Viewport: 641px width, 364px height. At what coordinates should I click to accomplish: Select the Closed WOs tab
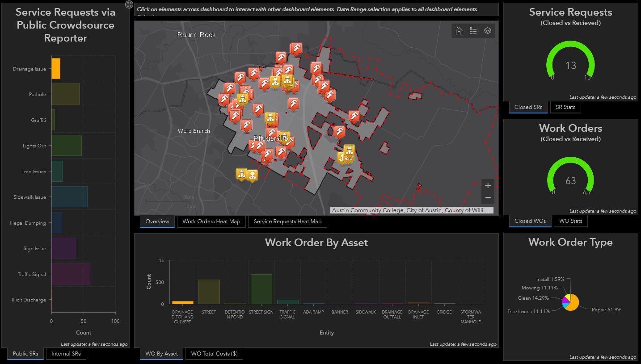click(x=530, y=221)
